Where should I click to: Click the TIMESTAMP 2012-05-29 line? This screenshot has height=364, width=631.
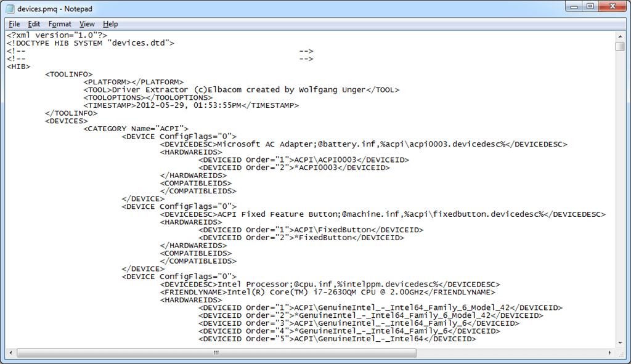(x=191, y=105)
